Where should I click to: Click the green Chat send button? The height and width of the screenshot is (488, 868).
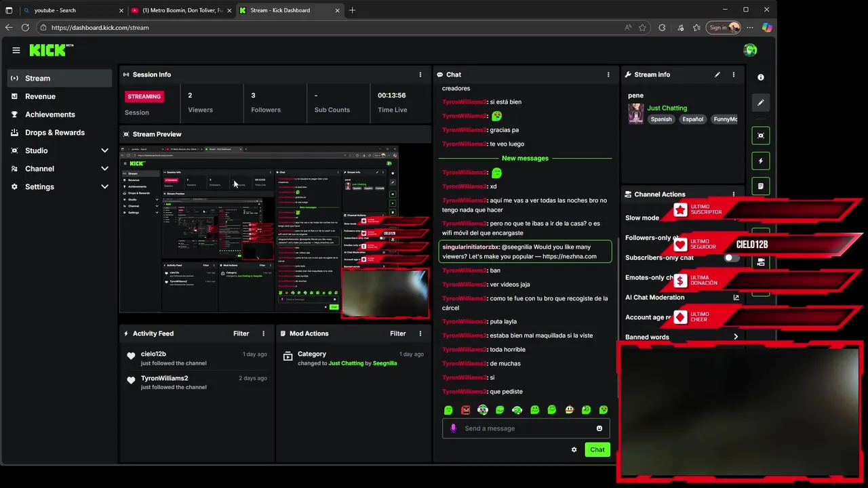[597, 449]
